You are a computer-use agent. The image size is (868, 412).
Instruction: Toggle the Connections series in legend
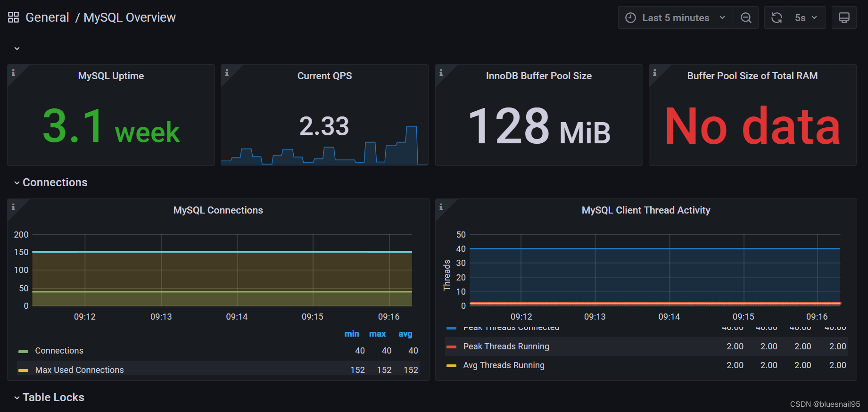[x=59, y=351]
